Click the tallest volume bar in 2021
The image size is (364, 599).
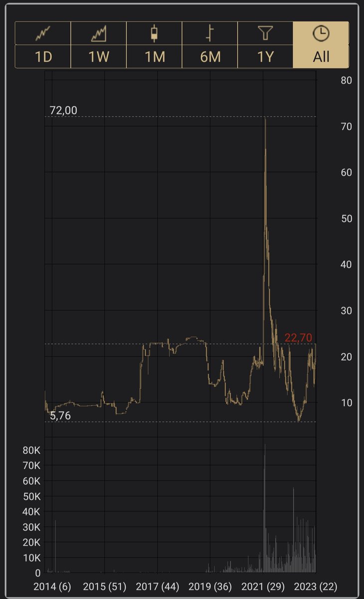(265, 508)
